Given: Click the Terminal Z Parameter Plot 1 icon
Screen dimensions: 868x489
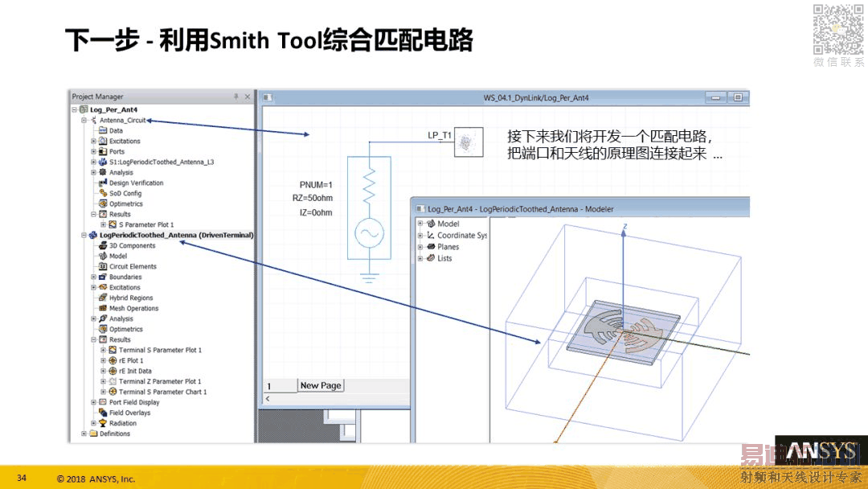Looking at the screenshot, I should point(113,381).
